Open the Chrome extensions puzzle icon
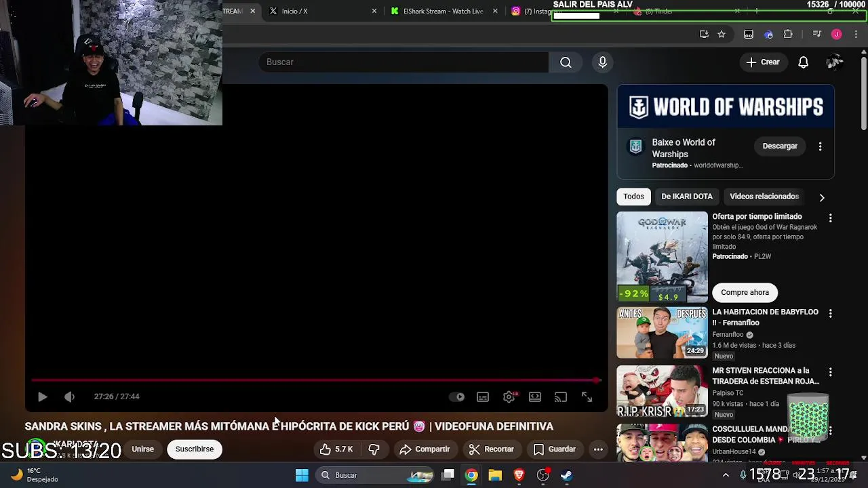The width and height of the screenshot is (868, 488). point(788,35)
